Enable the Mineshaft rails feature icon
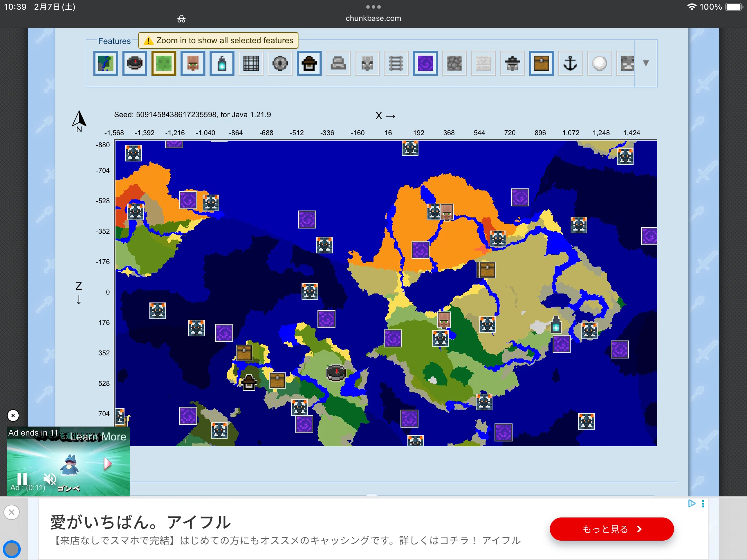The image size is (747, 560). coord(396,63)
